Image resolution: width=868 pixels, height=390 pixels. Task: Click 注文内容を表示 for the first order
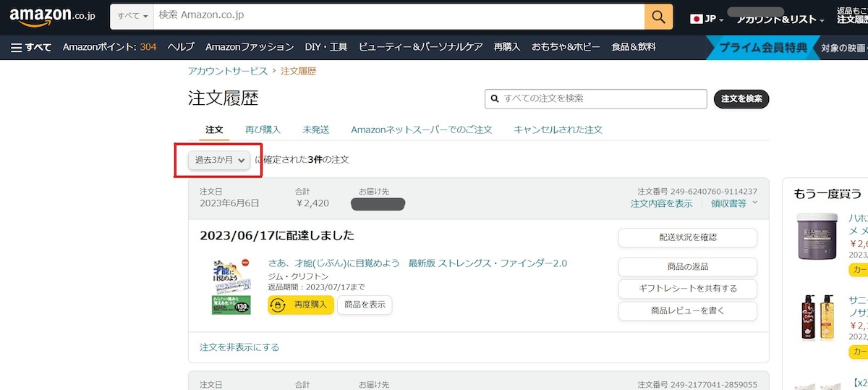(x=661, y=204)
